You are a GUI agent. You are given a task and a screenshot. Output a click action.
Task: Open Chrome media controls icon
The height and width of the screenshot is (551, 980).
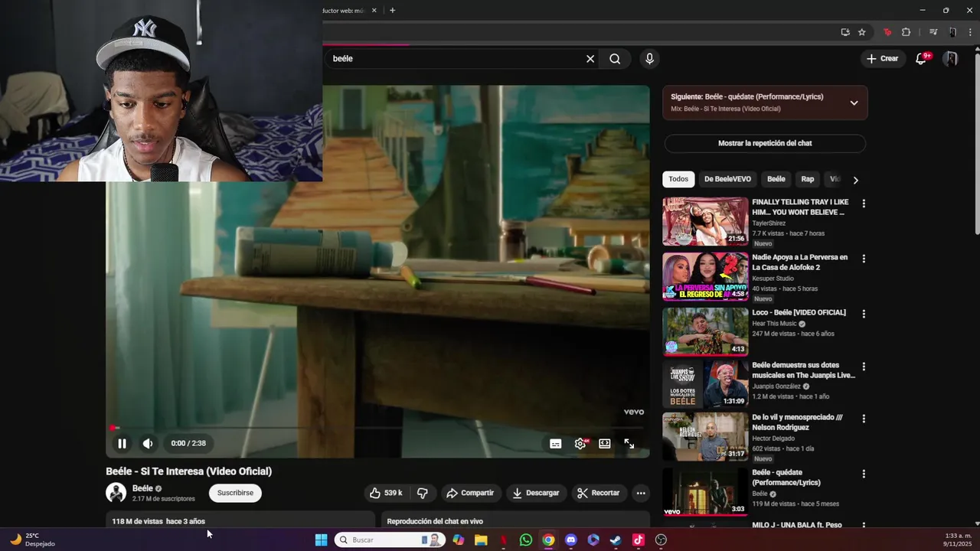(x=933, y=32)
